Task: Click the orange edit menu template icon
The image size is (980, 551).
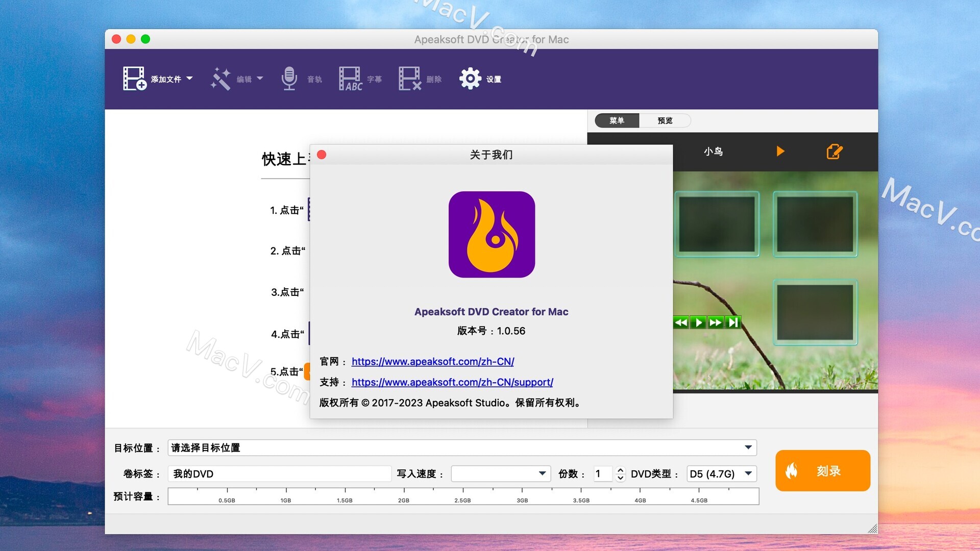Action: [x=835, y=151]
